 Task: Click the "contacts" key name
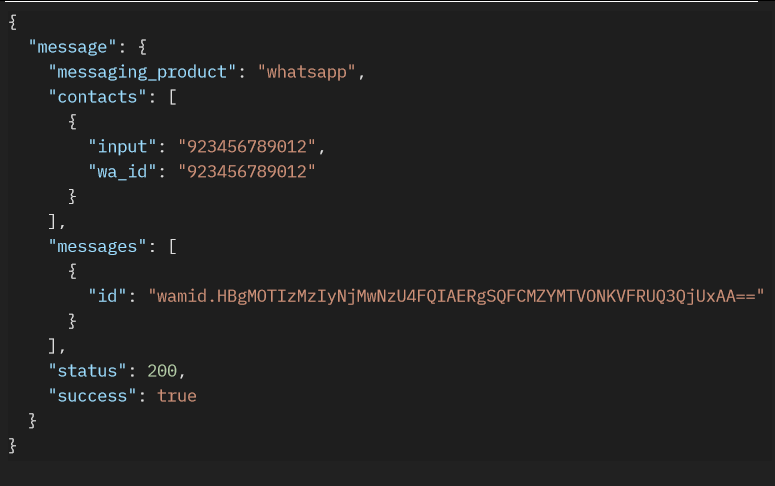(97, 97)
